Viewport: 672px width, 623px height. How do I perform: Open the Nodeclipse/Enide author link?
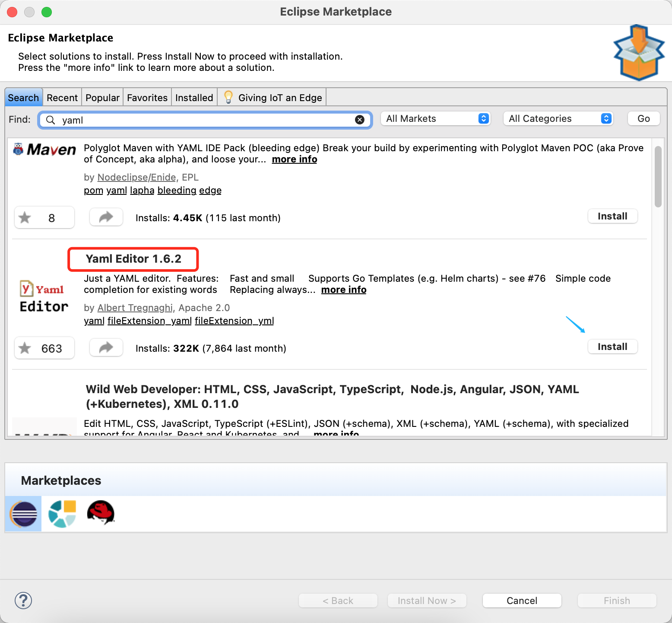(136, 177)
